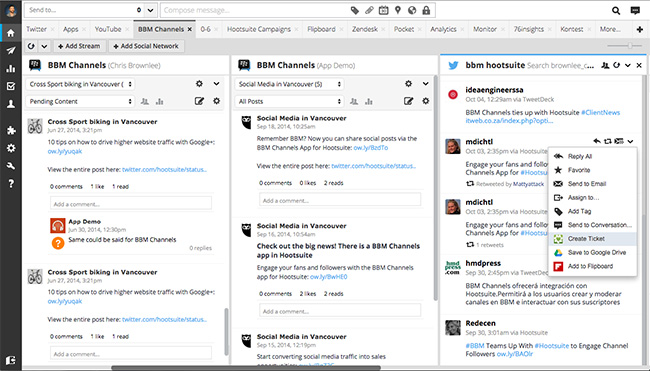
Task: Click stats chart icon in Chris Brownlee stream
Action: tap(160, 101)
